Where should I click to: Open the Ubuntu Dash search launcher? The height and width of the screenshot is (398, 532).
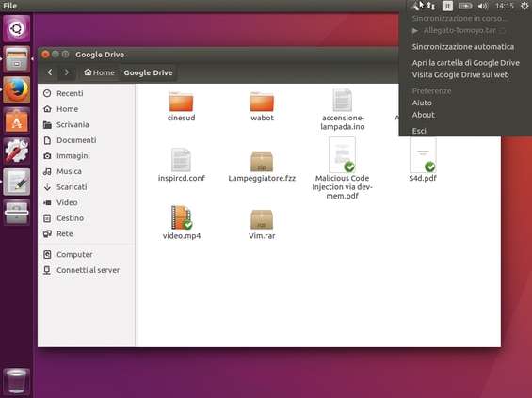click(16, 28)
